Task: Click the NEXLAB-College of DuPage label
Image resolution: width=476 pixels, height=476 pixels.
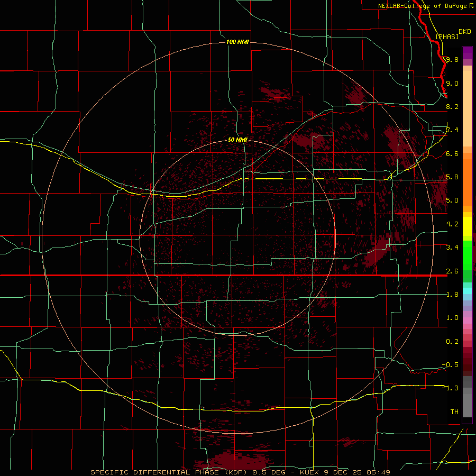Action: (422, 6)
